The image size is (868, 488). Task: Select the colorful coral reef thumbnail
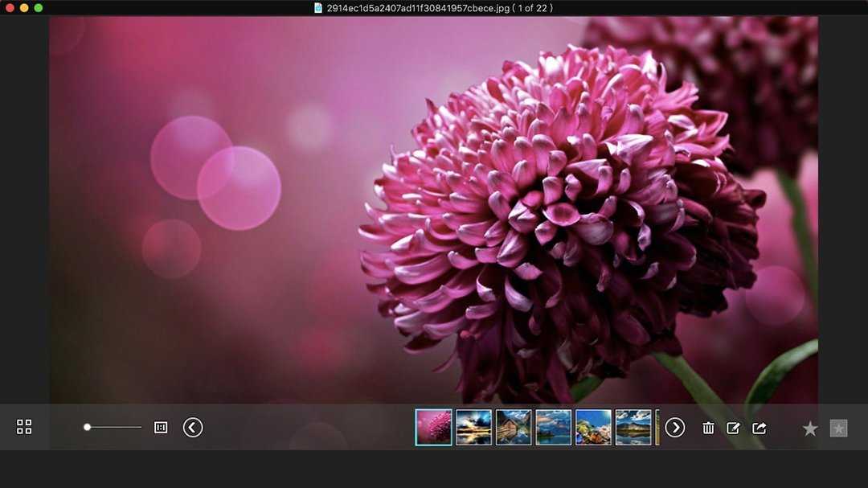[x=593, y=427]
